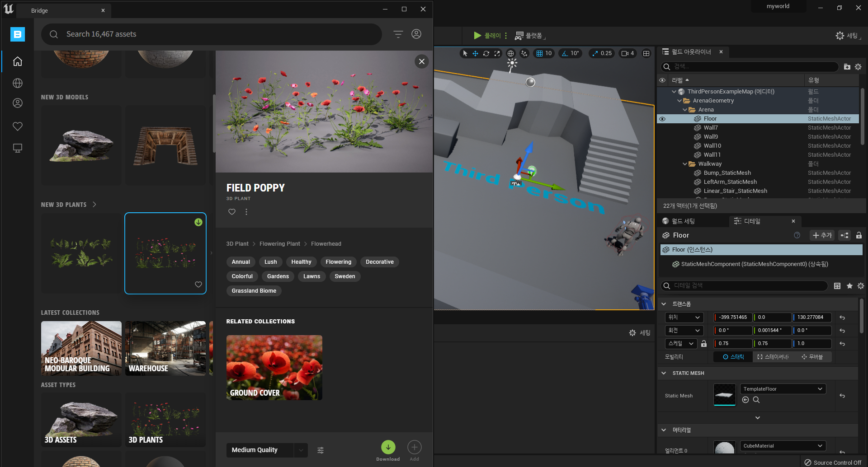
Task: Open Bridge Home section
Action: pos(18,61)
